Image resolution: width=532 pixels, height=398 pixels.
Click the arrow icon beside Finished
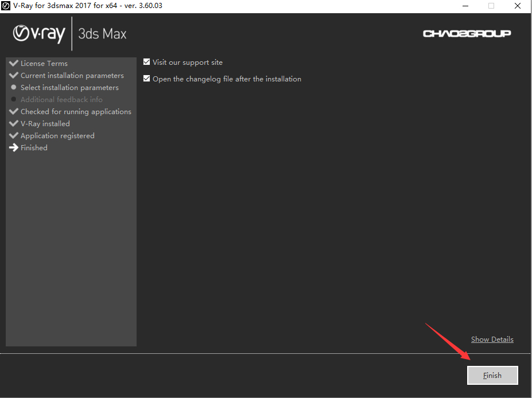tap(14, 147)
